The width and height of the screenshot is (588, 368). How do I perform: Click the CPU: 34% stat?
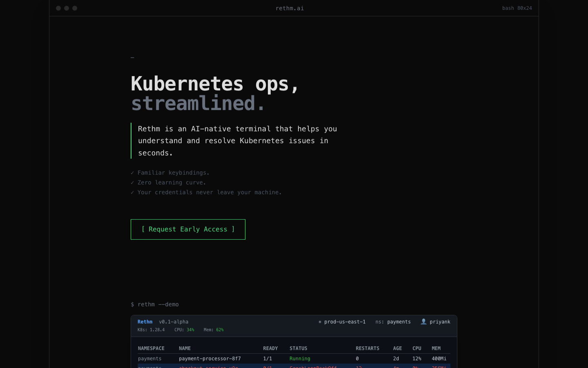(184, 330)
